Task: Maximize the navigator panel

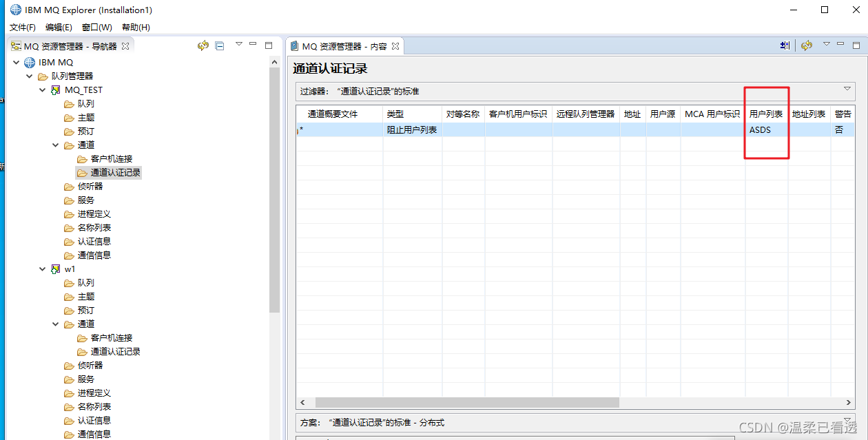Action: coord(269,45)
